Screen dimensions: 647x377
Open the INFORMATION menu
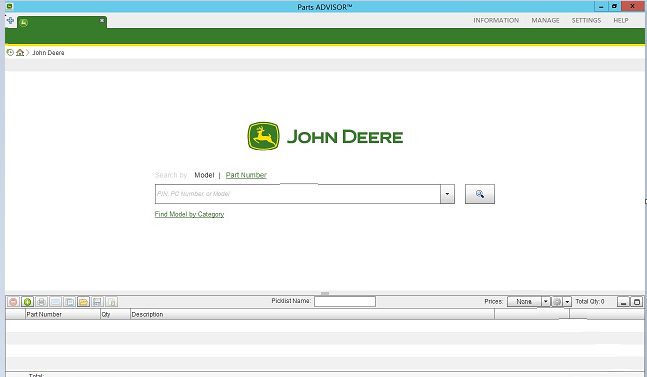tap(496, 20)
